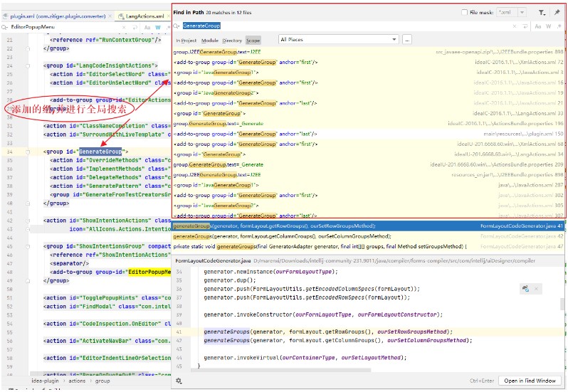Toggle Regex option in Find in Path
The height and width of the screenshot is (392, 568).
[x=559, y=26]
